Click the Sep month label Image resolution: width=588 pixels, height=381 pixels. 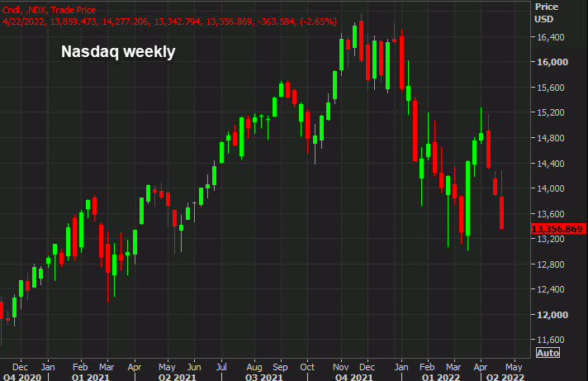(280, 367)
